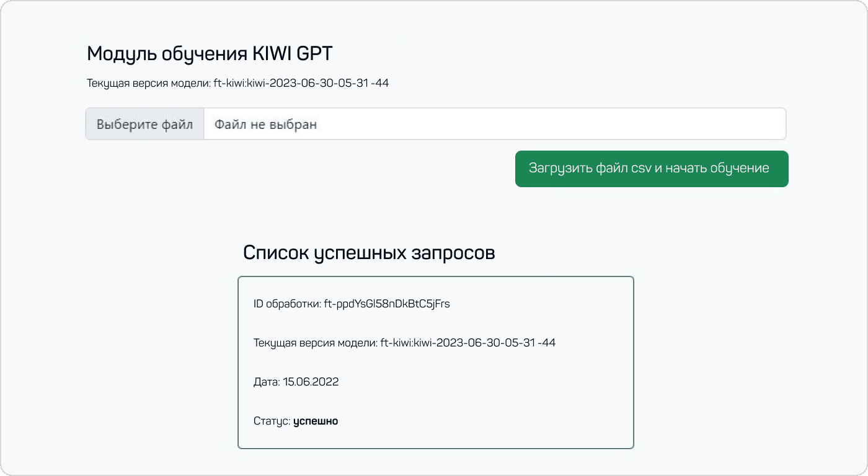
Task: Click the Выберите файл button
Action: (144, 124)
